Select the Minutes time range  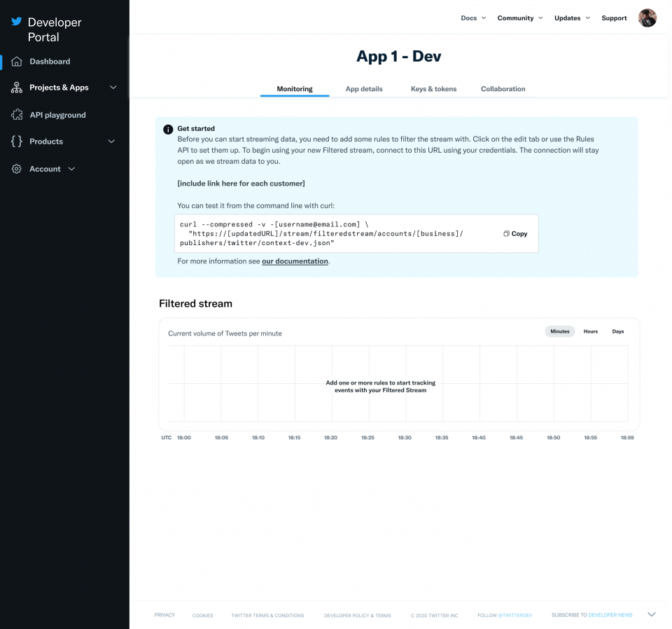click(560, 331)
